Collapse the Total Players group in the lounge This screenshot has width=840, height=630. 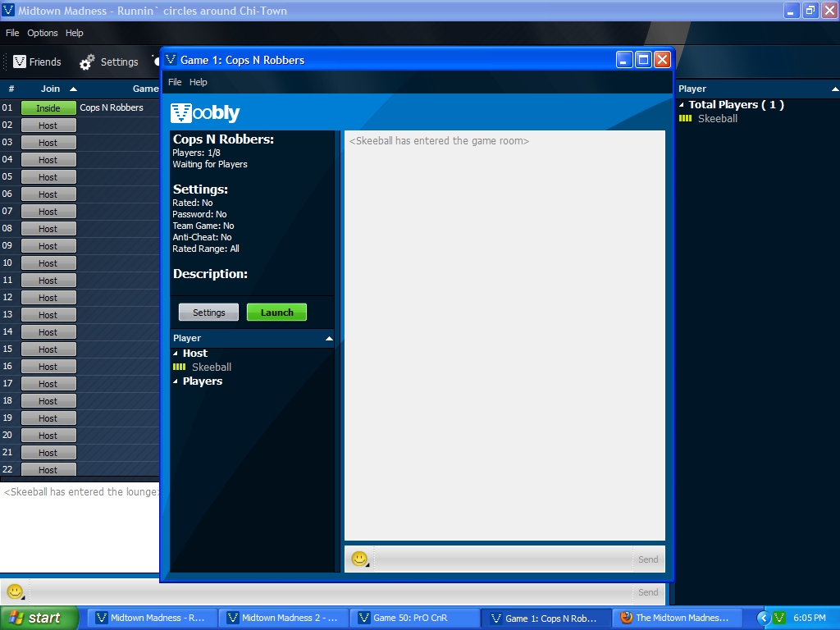click(682, 104)
